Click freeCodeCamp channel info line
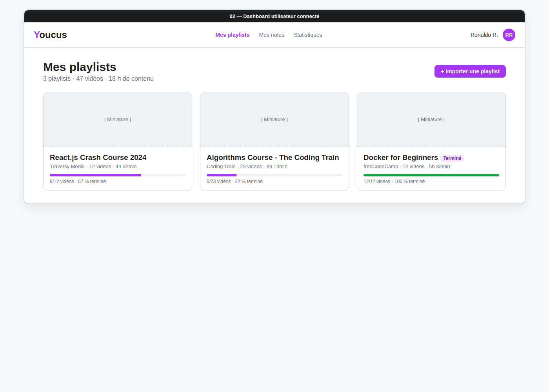Image resolution: width=549 pixels, height=392 pixels. (x=407, y=167)
